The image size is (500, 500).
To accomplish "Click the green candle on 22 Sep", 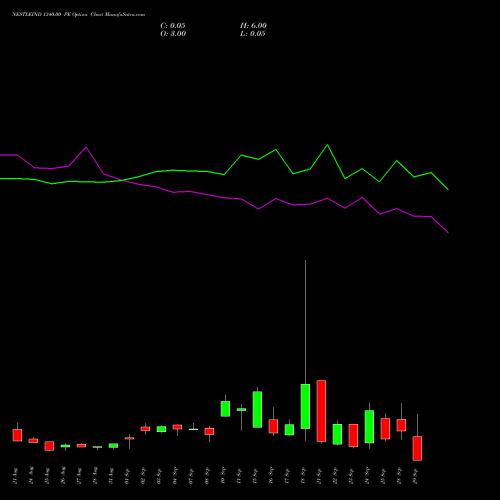I will pos(337,434).
